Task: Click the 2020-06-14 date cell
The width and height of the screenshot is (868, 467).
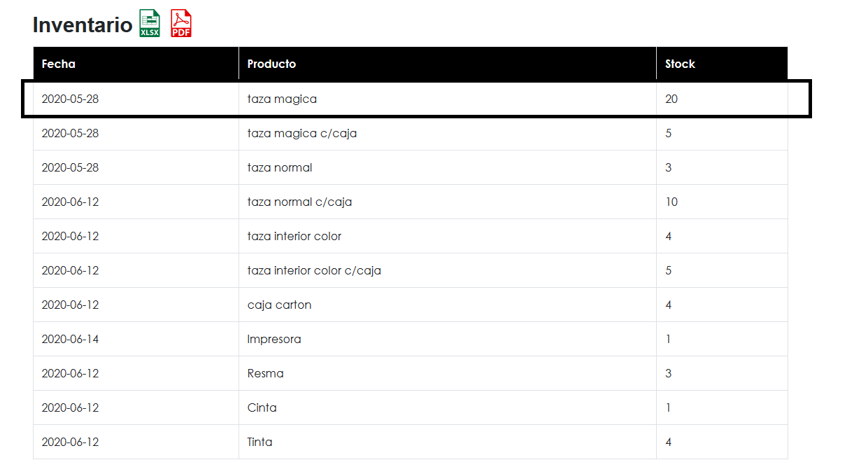Action: (x=136, y=339)
